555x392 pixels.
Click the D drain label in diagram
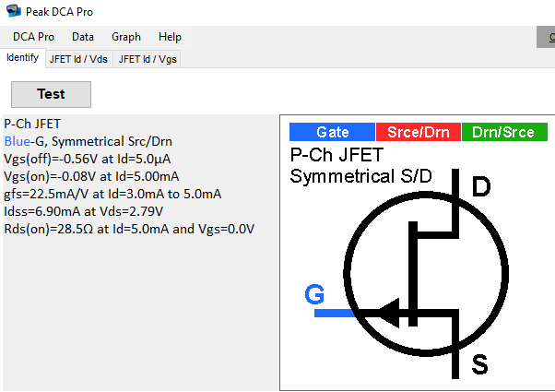click(481, 186)
